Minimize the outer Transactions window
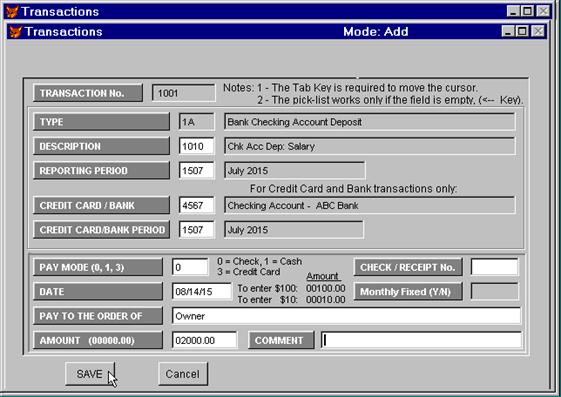 coord(513,11)
